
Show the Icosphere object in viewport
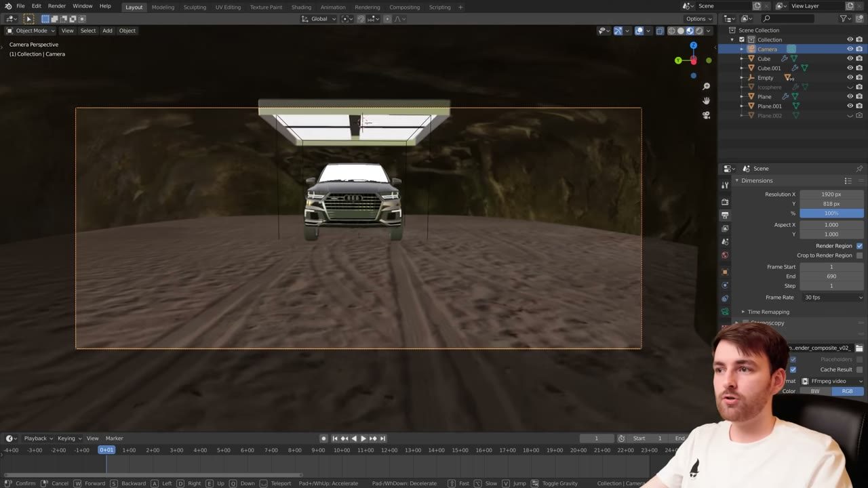pos(850,87)
